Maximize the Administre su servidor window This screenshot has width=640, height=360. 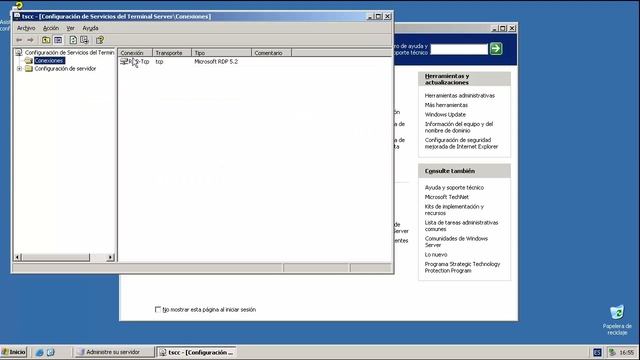(x=503, y=28)
